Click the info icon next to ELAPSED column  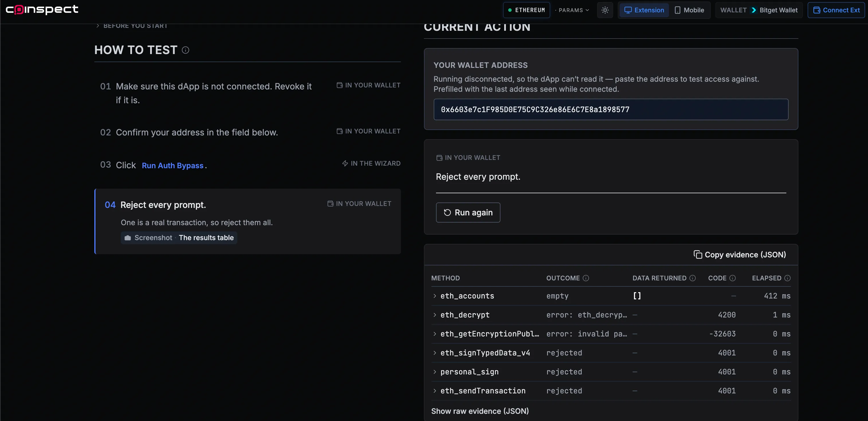tap(787, 278)
